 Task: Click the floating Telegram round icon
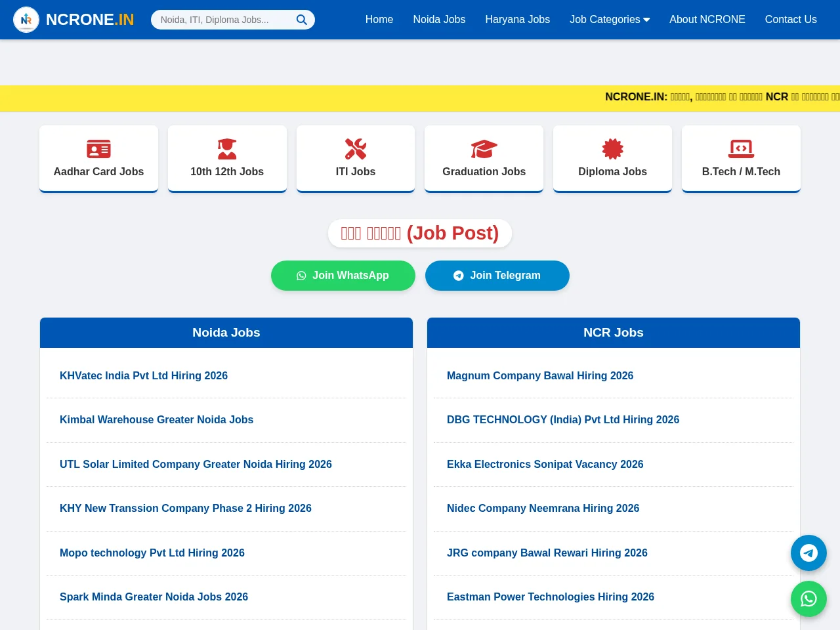[x=808, y=553]
